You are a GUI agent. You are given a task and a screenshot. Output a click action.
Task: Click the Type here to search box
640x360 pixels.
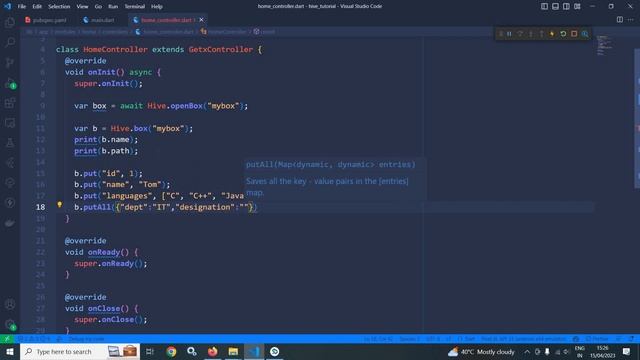(x=80, y=351)
